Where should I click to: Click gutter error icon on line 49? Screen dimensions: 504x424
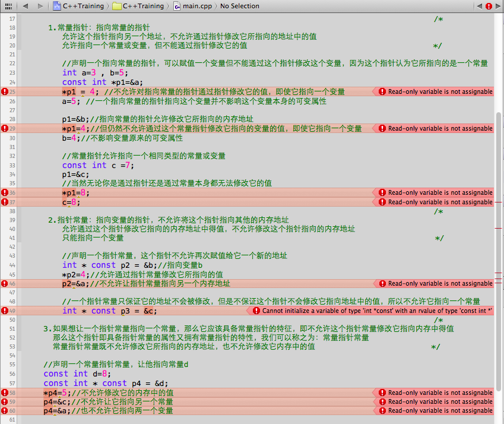click(5, 311)
